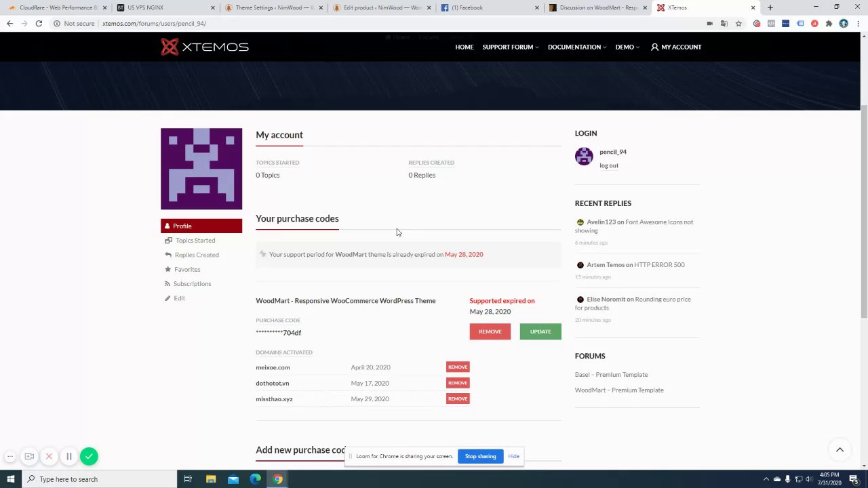Click the log out link
The width and height of the screenshot is (868, 488).
(x=609, y=165)
